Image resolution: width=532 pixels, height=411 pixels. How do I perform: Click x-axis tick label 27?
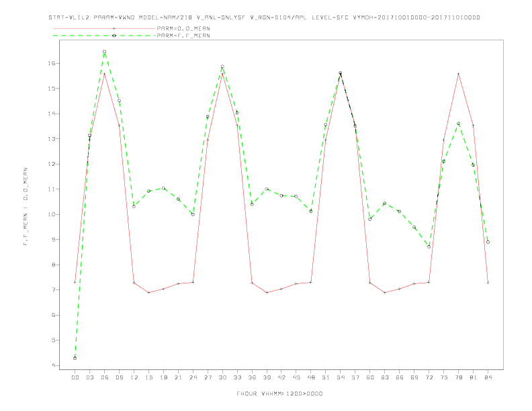click(x=208, y=377)
